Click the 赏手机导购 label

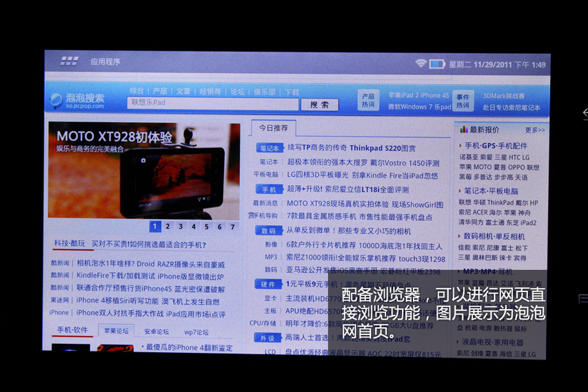click(x=263, y=216)
